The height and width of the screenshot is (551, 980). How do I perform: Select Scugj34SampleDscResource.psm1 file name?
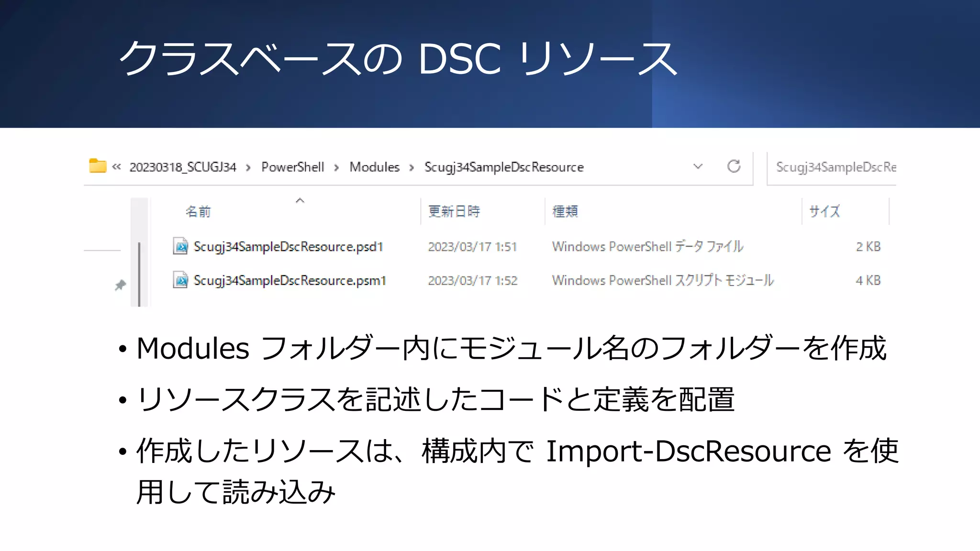290,280
